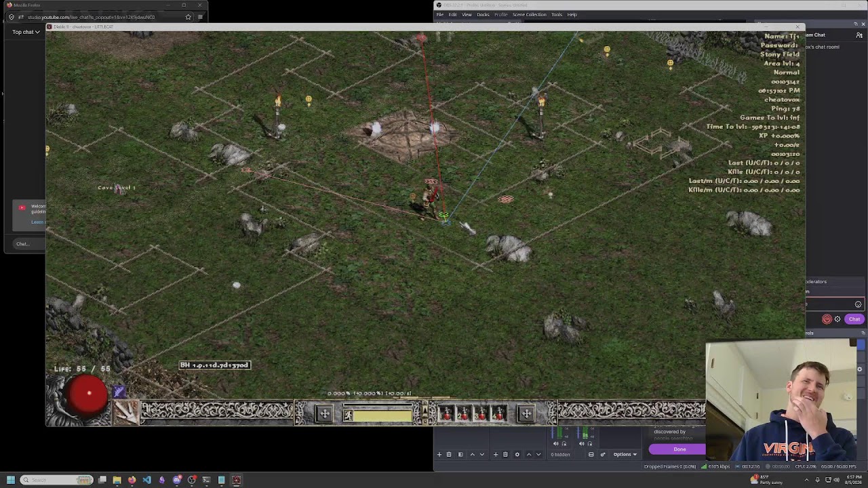Open advanced audio properties in OBS

point(603,454)
